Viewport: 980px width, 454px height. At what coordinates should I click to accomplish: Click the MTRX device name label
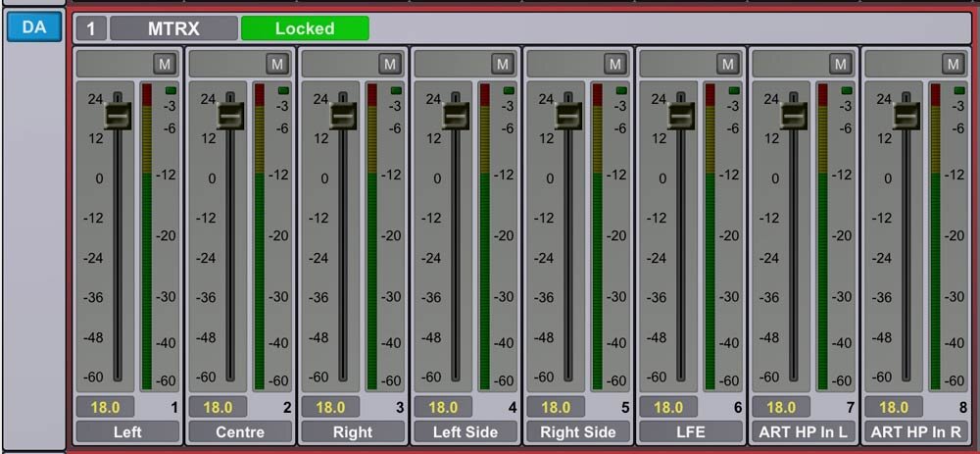173,28
